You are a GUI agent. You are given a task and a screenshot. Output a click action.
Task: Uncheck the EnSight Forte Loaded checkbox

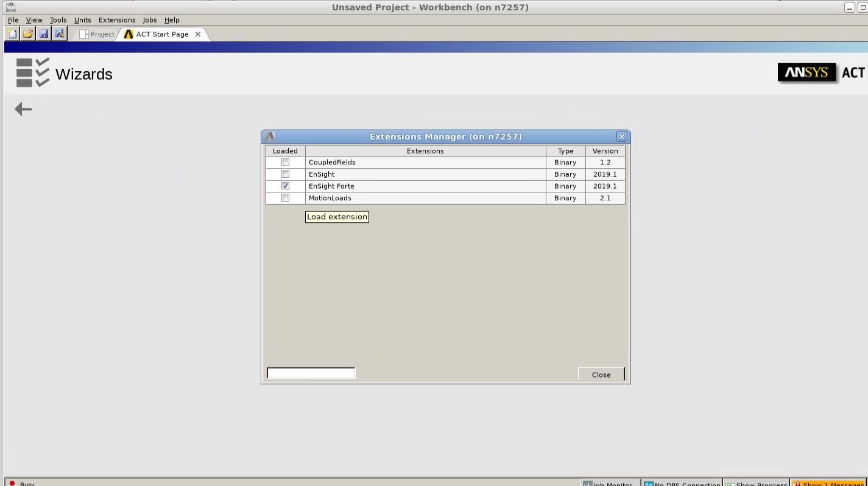(285, 186)
